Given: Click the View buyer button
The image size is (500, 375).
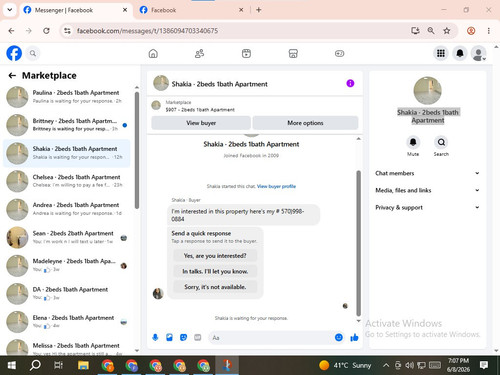Looking at the screenshot, I should [201, 123].
